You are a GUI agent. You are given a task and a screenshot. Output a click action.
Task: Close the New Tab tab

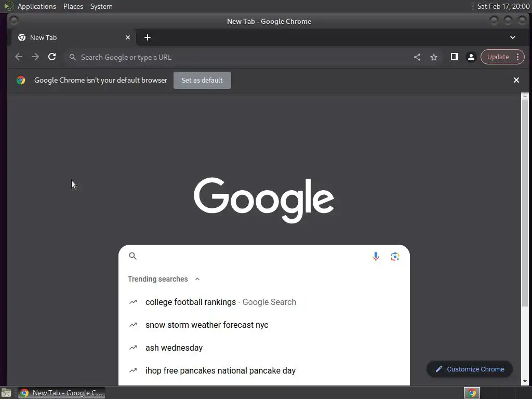coord(128,37)
